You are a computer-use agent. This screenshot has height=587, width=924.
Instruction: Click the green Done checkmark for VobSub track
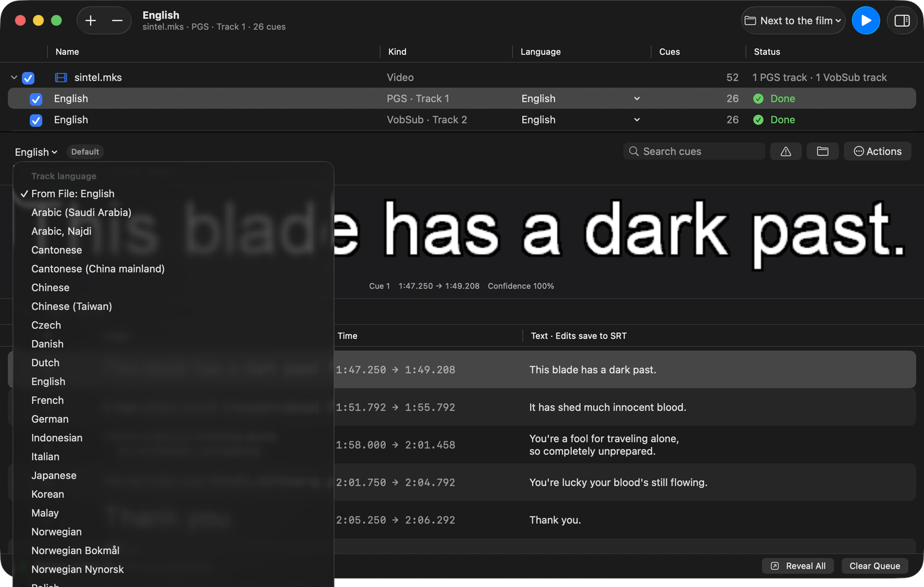pyautogui.click(x=758, y=120)
